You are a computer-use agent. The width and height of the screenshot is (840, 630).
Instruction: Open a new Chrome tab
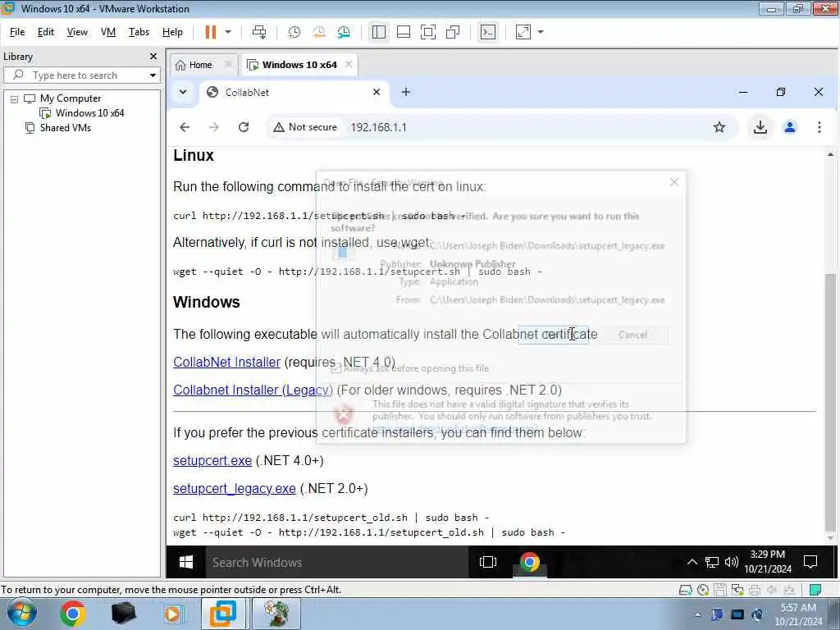point(406,92)
